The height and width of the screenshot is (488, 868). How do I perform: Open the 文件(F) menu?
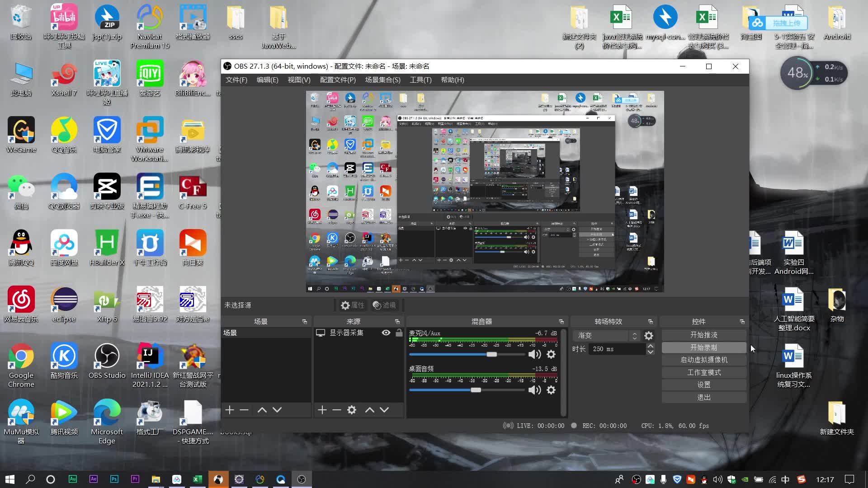click(236, 80)
